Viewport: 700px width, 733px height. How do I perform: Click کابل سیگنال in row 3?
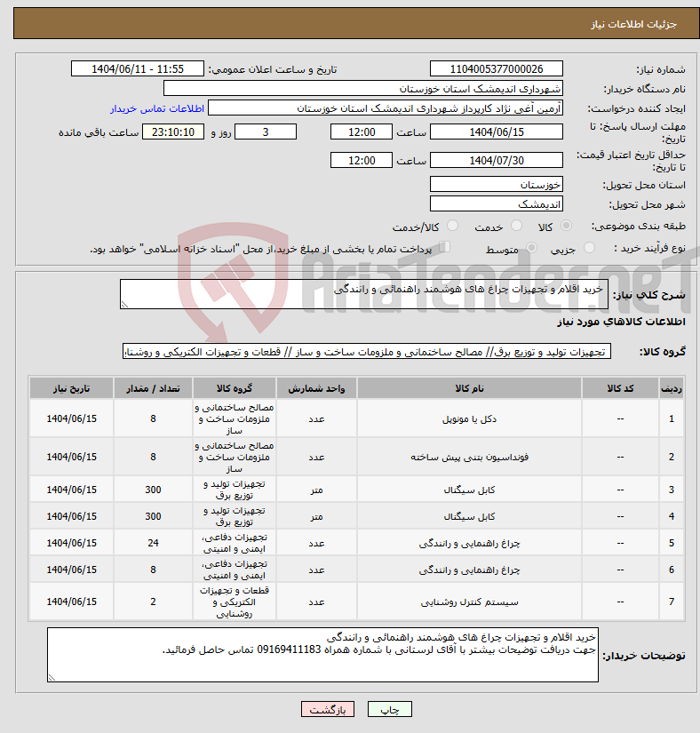pos(469,490)
